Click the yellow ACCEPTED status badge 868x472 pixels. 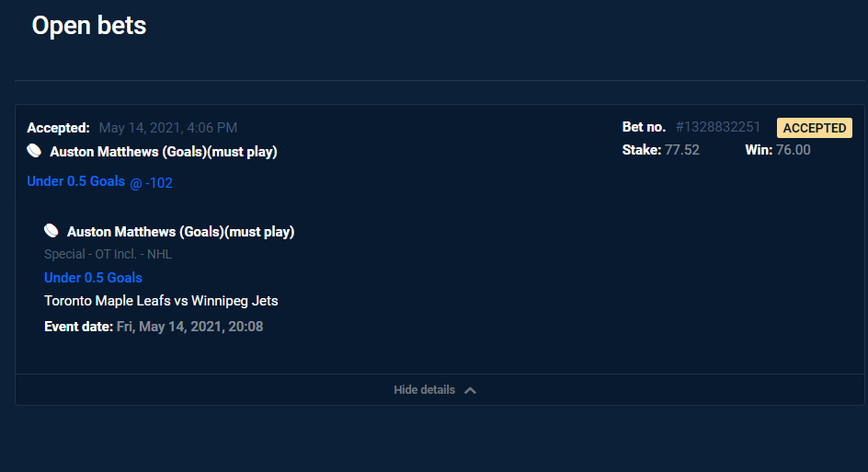[x=814, y=128]
